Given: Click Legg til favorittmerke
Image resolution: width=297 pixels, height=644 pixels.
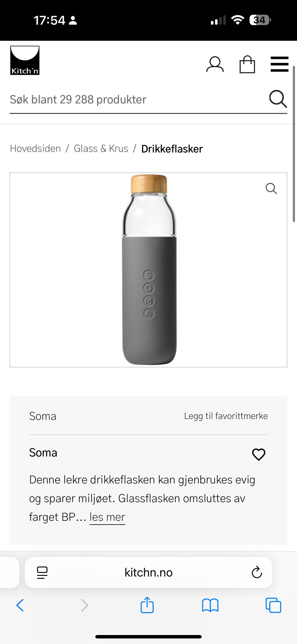Looking at the screenshot, I should [226, 416].
